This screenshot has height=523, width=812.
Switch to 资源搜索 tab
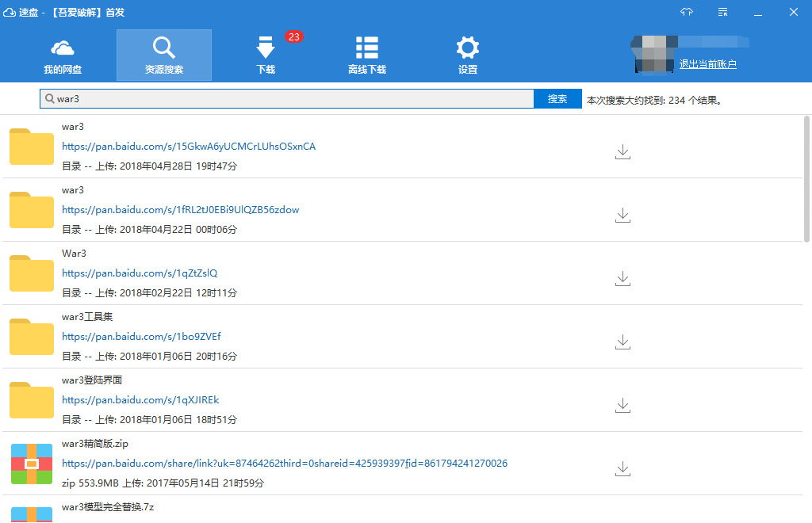pyautogui.click(x=164, y=55)
